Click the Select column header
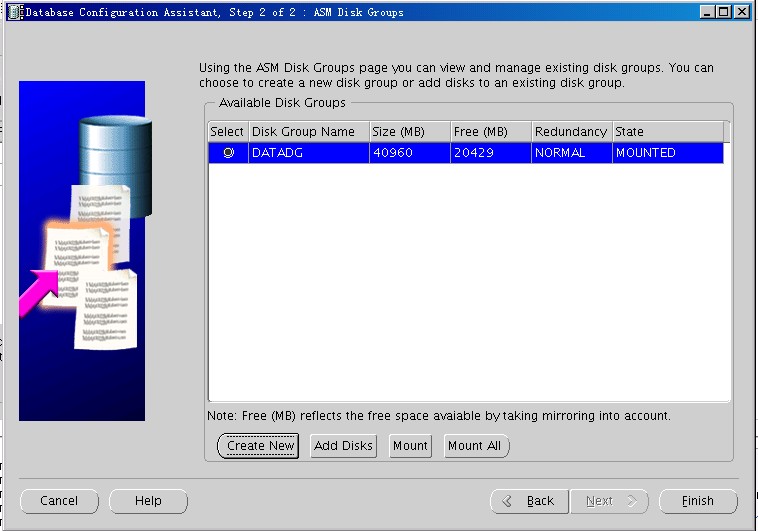The width and height of the screenshot is (758, 531). [228, 132]
